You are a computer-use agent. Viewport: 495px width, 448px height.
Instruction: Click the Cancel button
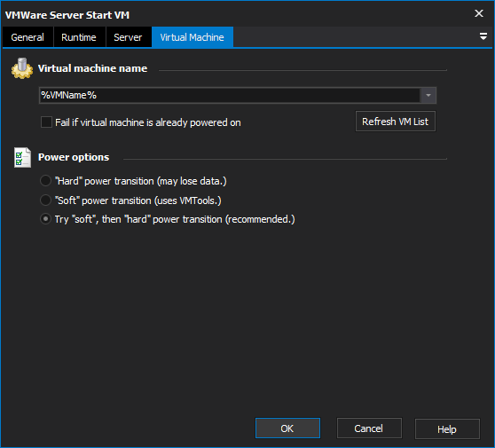(369, 428)
